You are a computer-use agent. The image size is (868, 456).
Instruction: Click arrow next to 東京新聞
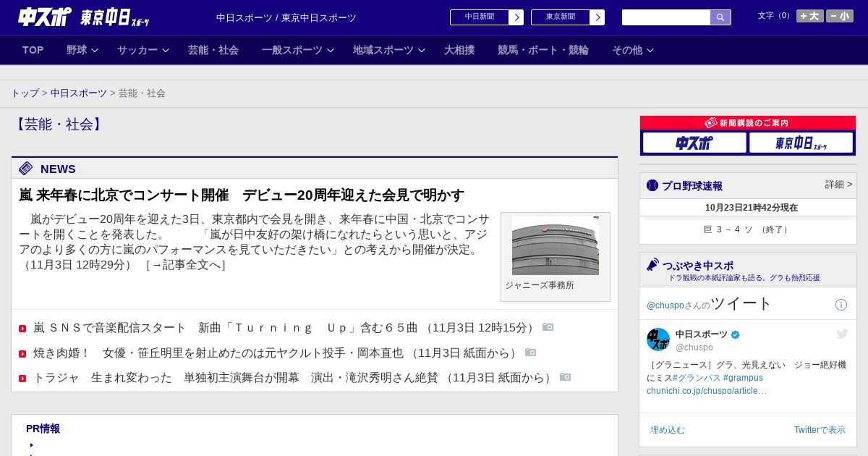tap(597, 17)
